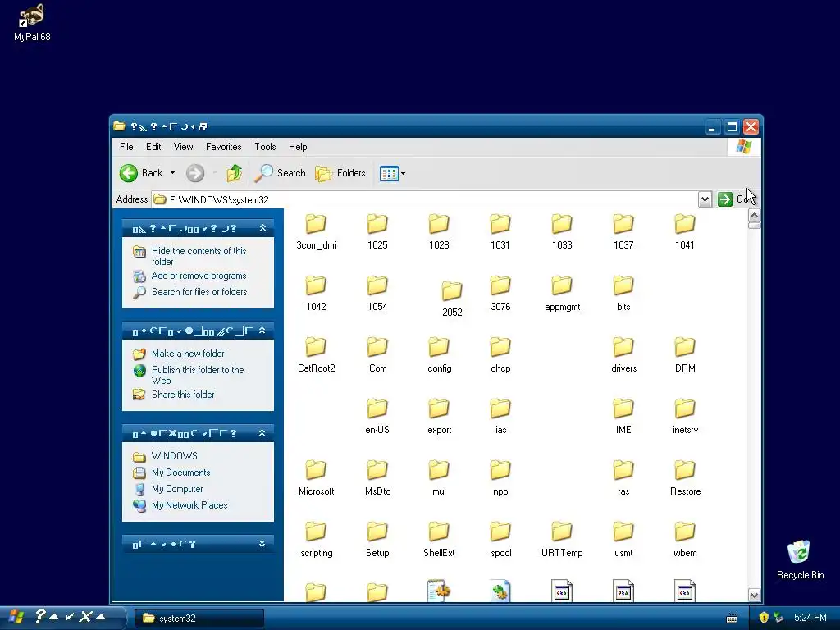Select the wbem folder
The image size is (840, 630).
pos(685,540)
